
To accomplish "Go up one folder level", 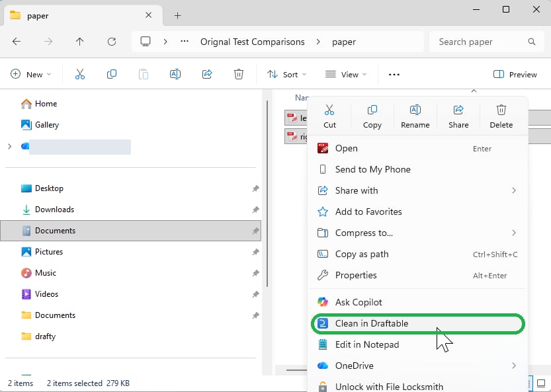I will pos(80,42).
